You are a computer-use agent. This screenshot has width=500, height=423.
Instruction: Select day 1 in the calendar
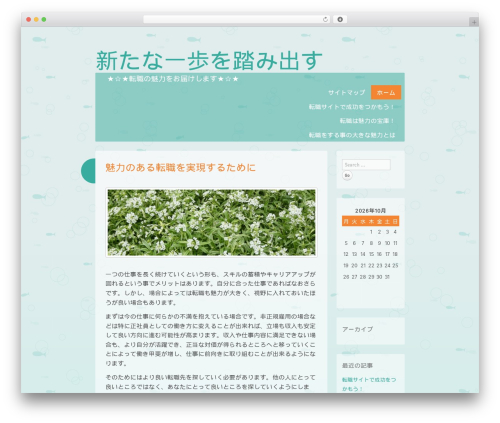tap(371, 232)
